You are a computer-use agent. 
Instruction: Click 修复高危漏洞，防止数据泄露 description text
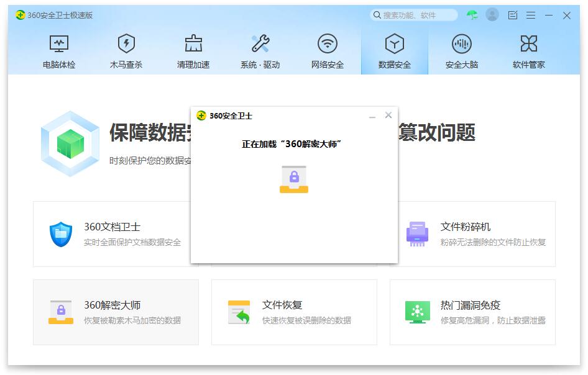point(493,321)
